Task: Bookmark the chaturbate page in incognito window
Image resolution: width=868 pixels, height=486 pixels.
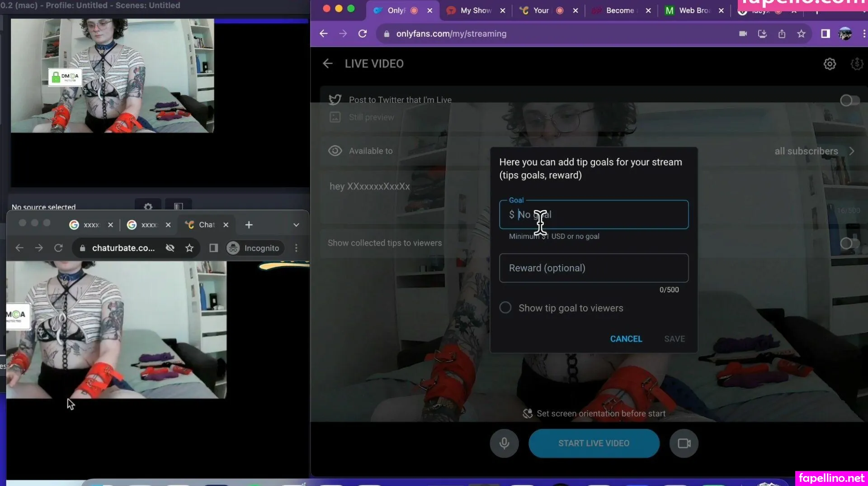Action: 189,248
